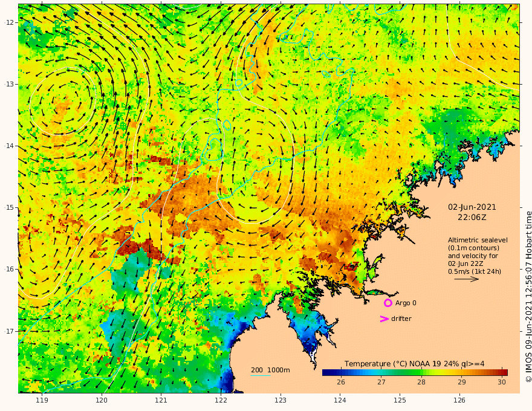Click latitude axis label -16
Screen dimensions: 532x411
point(9,269)
